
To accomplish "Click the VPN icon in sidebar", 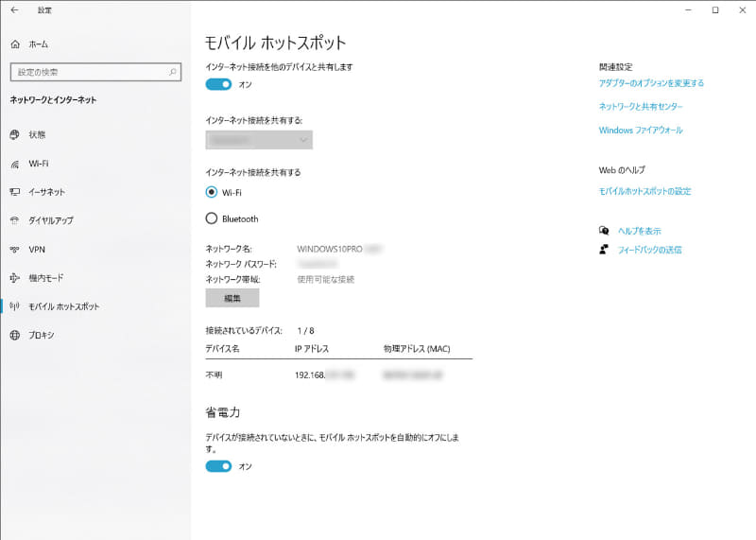I will [15, 250].
